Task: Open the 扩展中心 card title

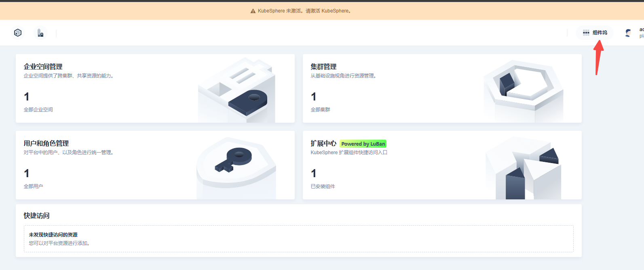Action: pos(323,143)
